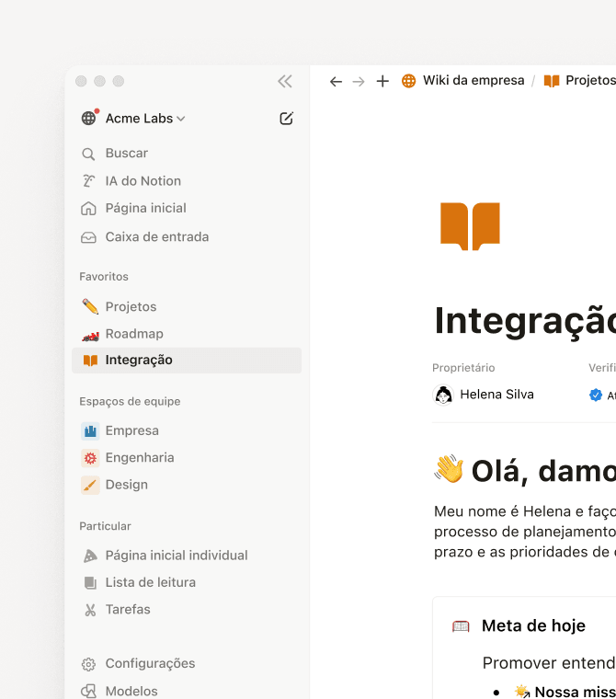
Task: Click the pizza icon beside Página inicial individual
Action: pyautogui.click(x=90, y=556)
